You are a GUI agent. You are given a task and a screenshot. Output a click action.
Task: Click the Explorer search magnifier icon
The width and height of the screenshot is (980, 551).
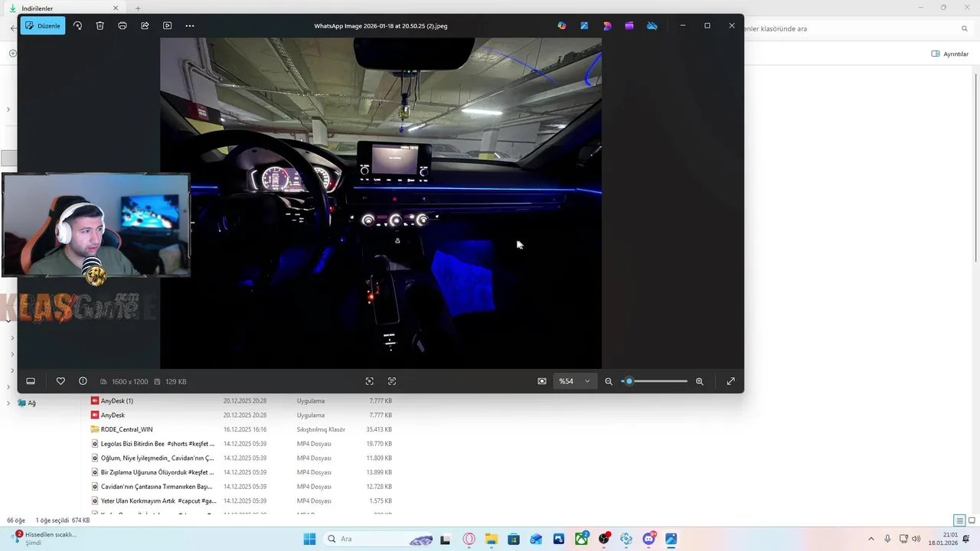coord(965,28)
